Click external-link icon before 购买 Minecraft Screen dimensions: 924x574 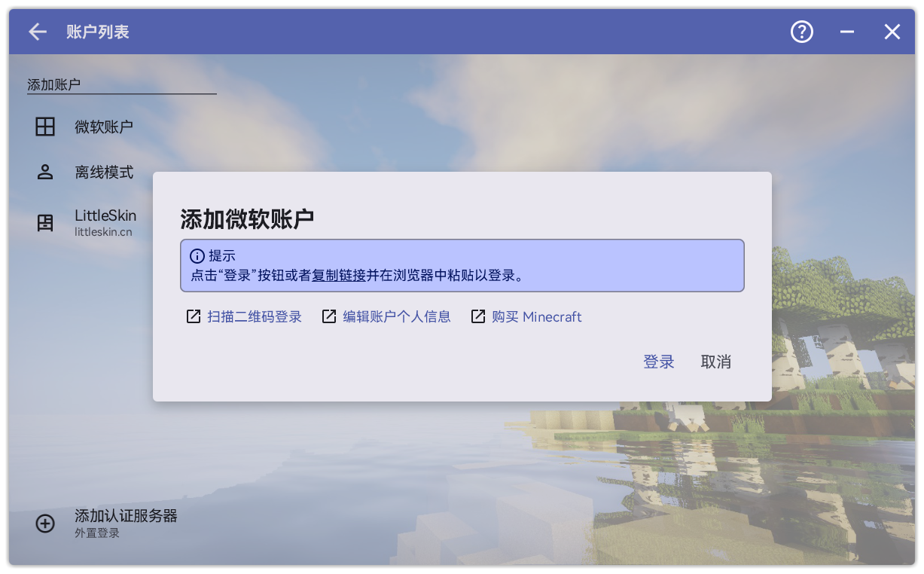tap(478, 316)
